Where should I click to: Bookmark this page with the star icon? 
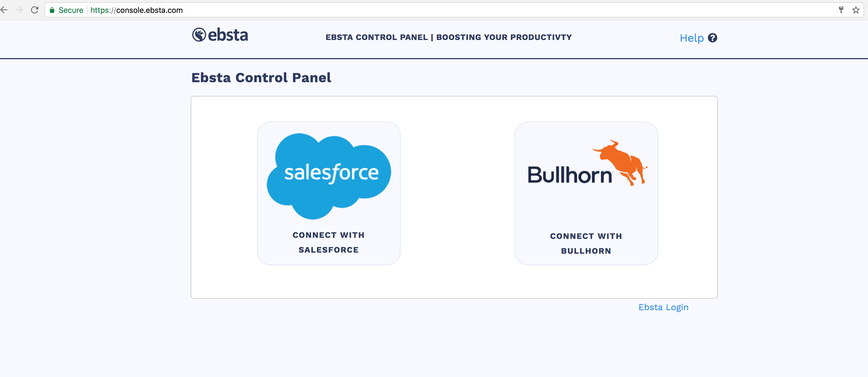click(x=856, y=10)
